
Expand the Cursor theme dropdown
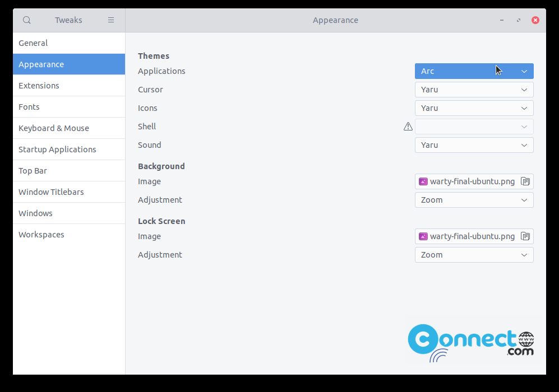coord(474,90)
